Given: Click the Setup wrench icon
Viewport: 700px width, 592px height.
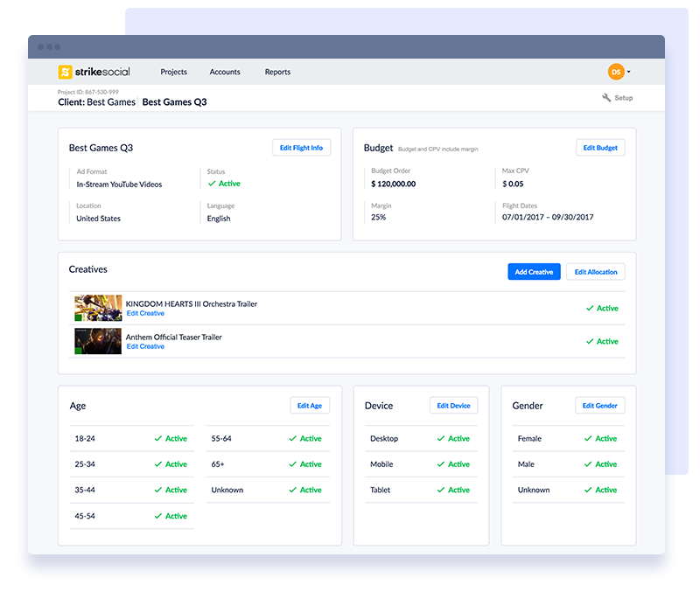Looking at the screenshot, I should click(x=606, y=98).
